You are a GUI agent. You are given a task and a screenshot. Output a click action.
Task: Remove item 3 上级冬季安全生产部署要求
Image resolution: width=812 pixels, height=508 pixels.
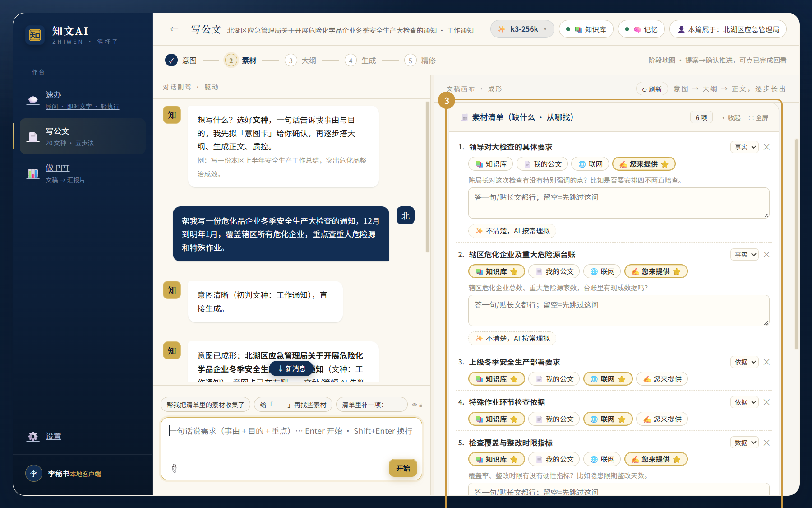click(x=766, y=362)
